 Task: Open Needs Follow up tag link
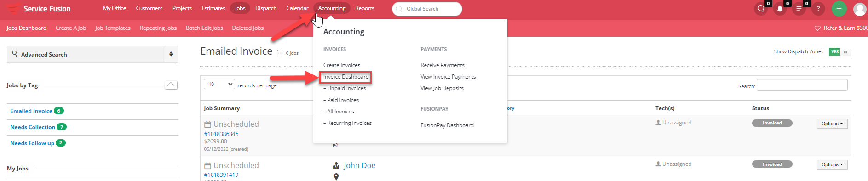click(32, 143)
